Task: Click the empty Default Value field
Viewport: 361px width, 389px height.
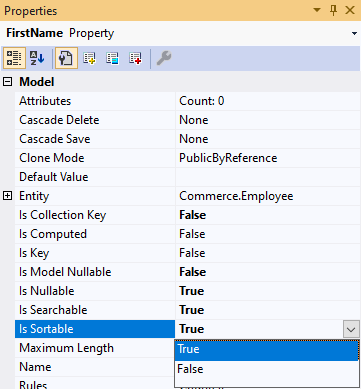Action: click(268, 177)
